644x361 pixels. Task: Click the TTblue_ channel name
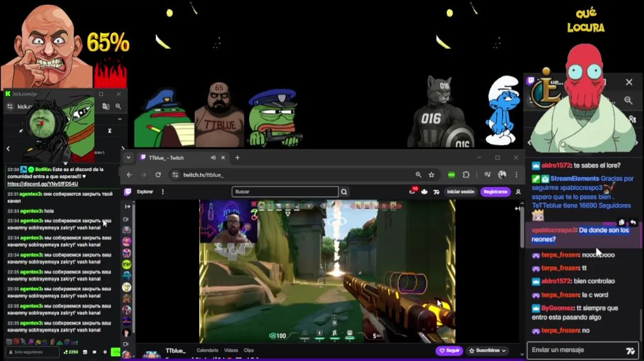pyautogui.click(x=176, y=350)
